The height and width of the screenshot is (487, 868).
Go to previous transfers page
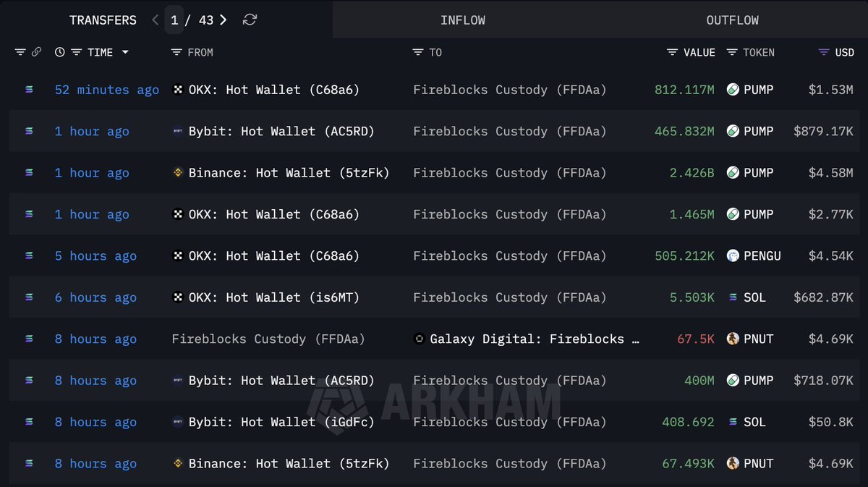click(156, 20)
